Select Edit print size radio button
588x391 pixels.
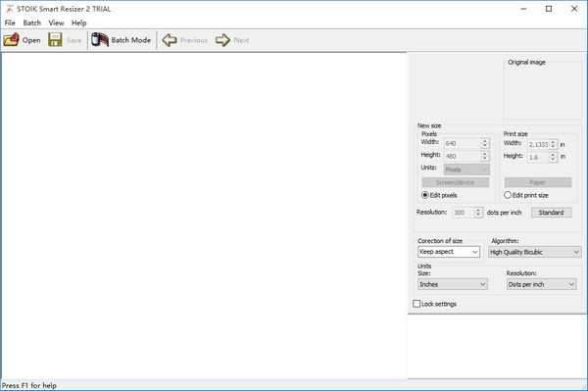click(508, 195)
